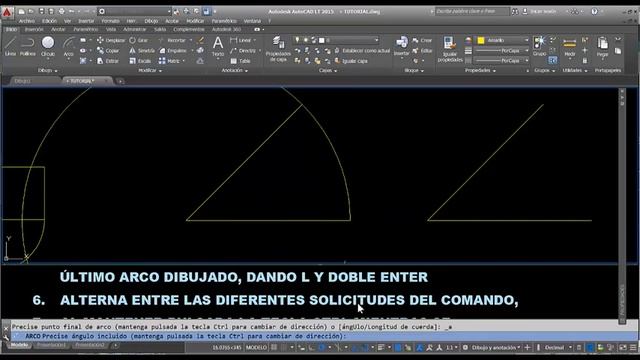
Task: Expand the Anotación panel
Action: coord(234,71)
